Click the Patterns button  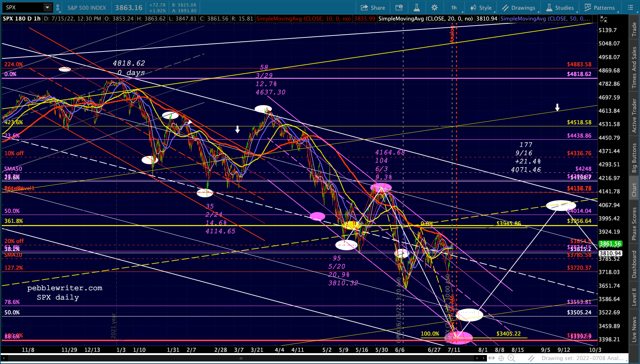[x=600, y=8]
